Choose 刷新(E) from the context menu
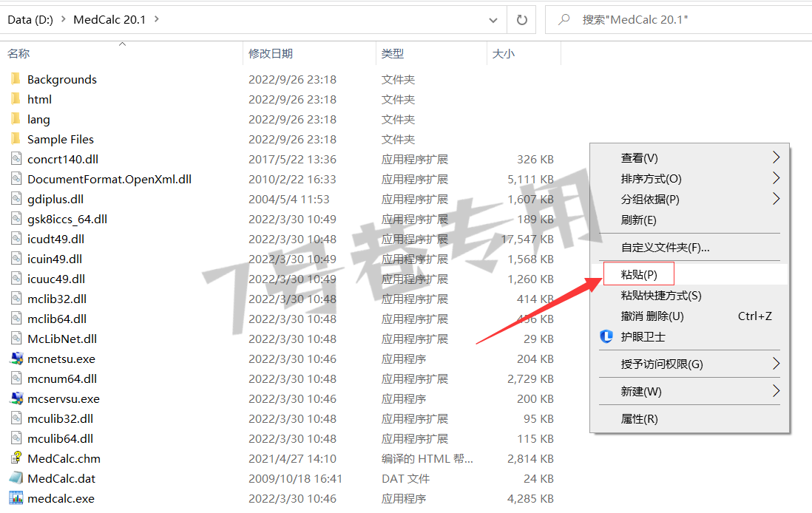 tap(690, 220)
